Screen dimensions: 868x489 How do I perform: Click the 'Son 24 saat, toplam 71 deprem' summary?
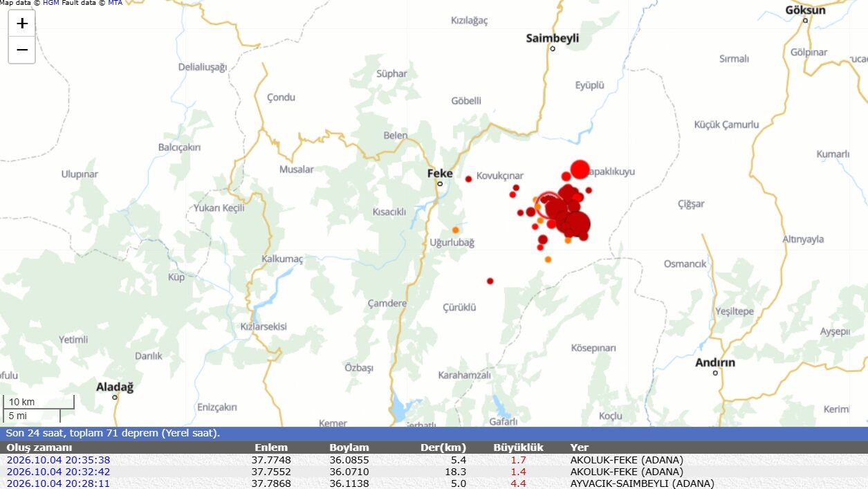[x=113, y=434]
